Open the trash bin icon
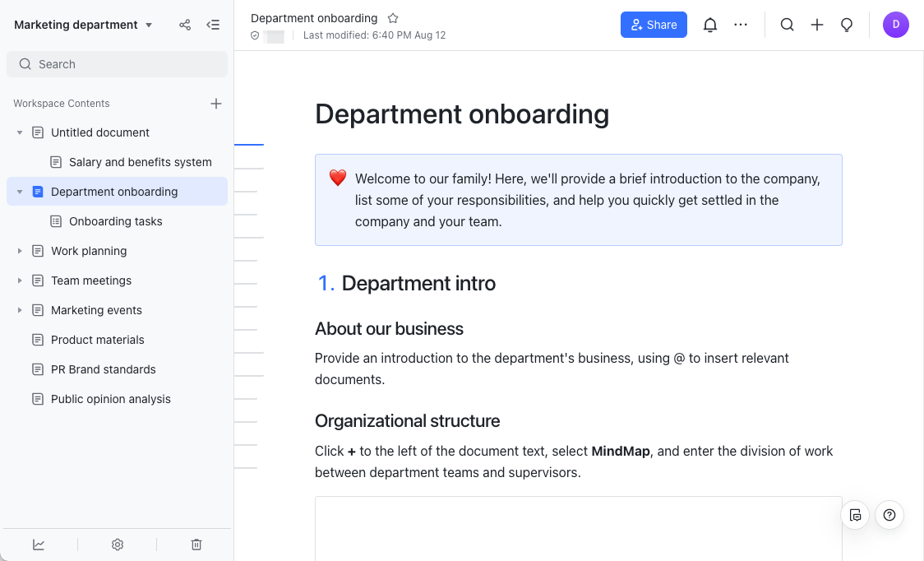Screen dimensions: 924x561 tap(196, 545)
